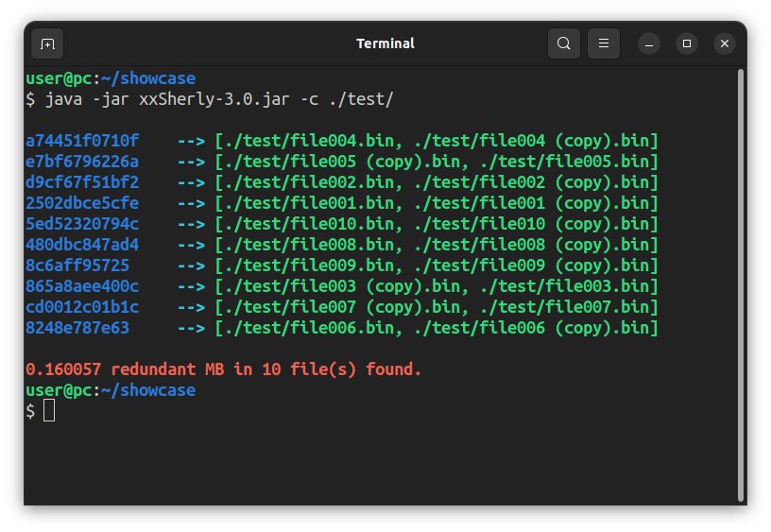Close the Terminal window

click(x=725, y=43)
